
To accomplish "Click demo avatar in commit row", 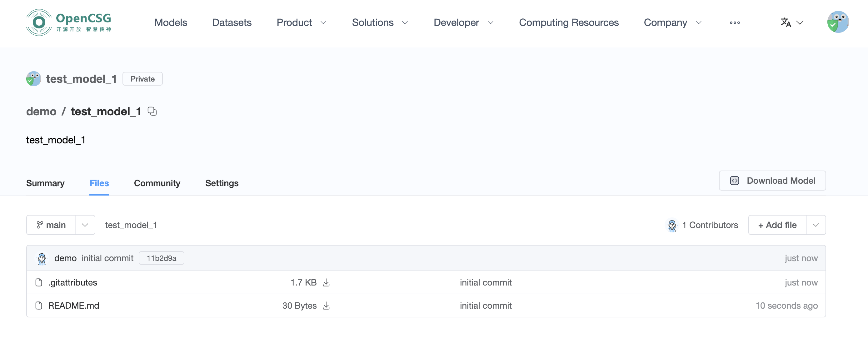I will 42,258.
